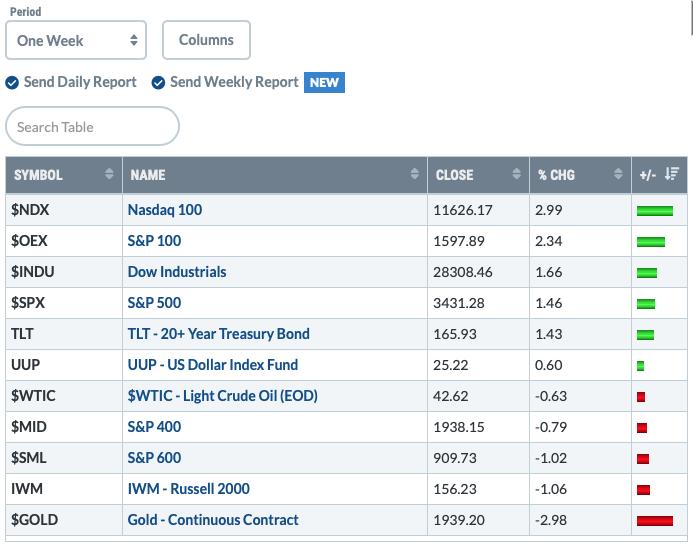The width and height of the screenshot is (693, 546).
Task: Sort table by SYMBOL column arrows
Action: tap(109, 174)
